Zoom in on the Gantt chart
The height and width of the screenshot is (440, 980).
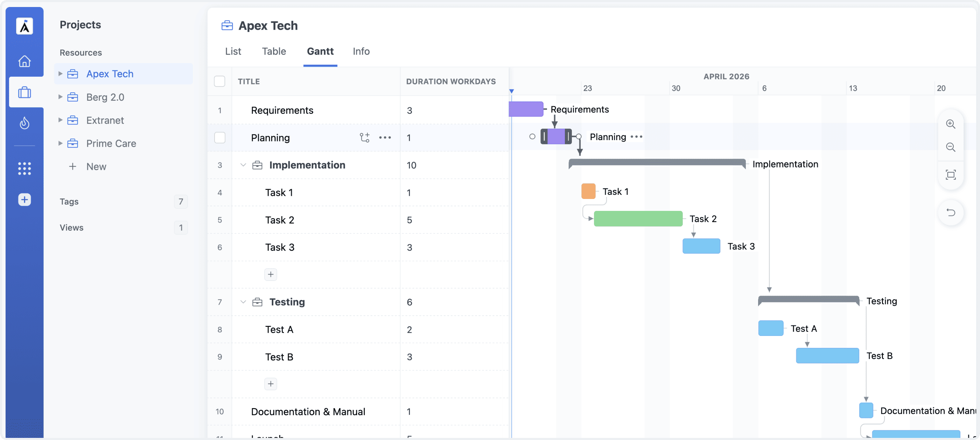[x=951, y=124]
